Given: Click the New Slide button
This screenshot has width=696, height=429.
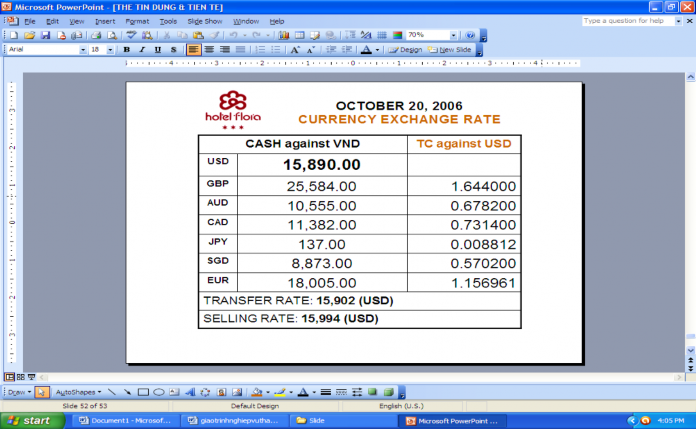Looking at the screenshot, I should pyautogui.click(x=453, y=49).
